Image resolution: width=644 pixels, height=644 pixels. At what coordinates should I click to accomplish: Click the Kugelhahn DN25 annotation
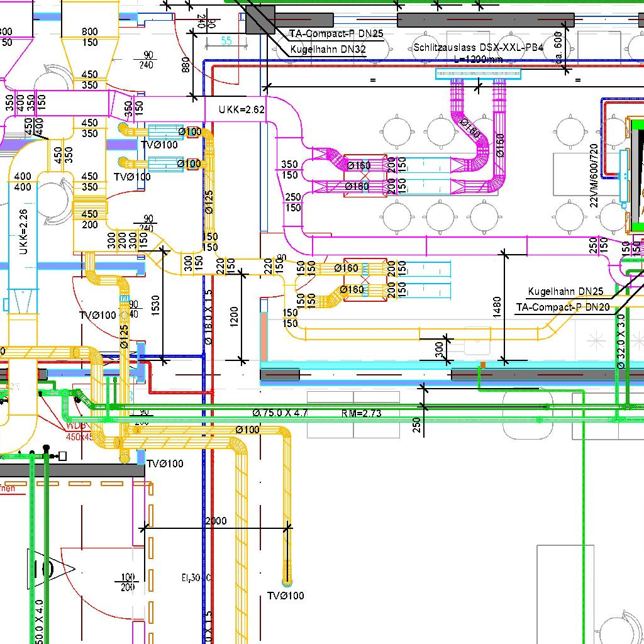click(x=565, y=291)
